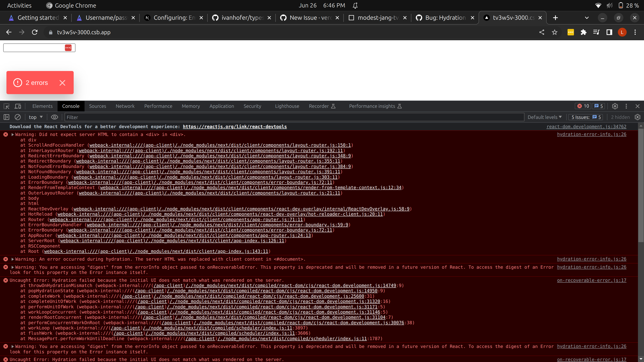Open DevTools settings gear

pos(615,106)
